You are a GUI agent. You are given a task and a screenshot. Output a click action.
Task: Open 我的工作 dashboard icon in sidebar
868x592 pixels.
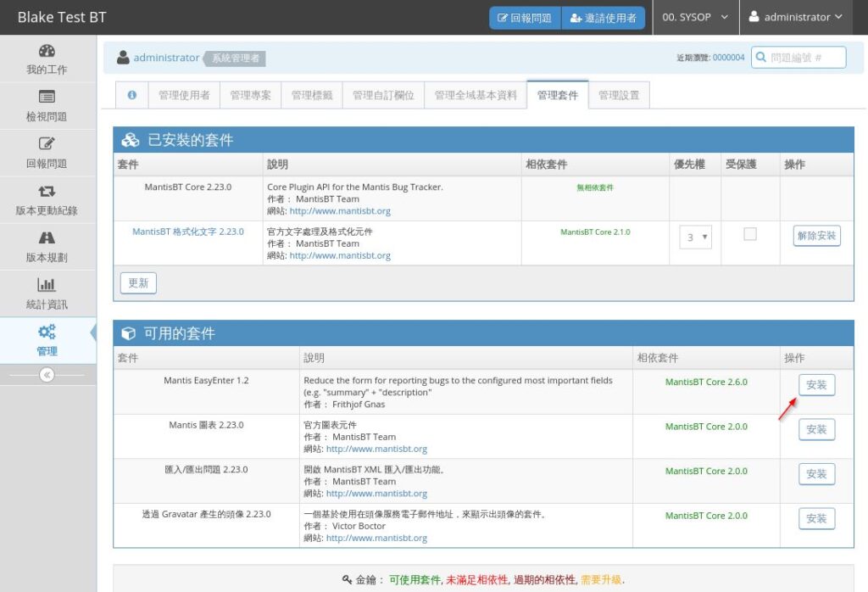[x=47, y=51]
